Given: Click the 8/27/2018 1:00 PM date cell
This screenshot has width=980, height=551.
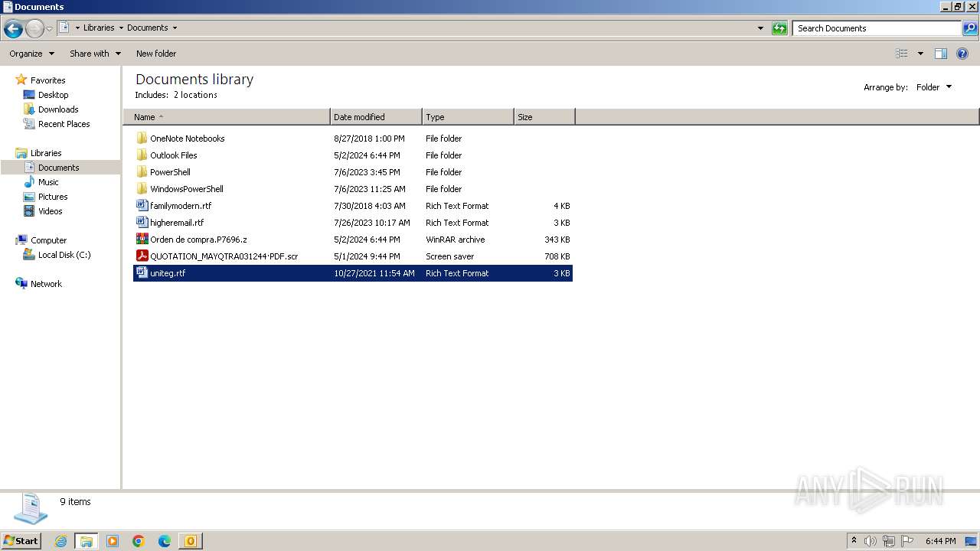Looking at the screenshot, I should 369,139.
